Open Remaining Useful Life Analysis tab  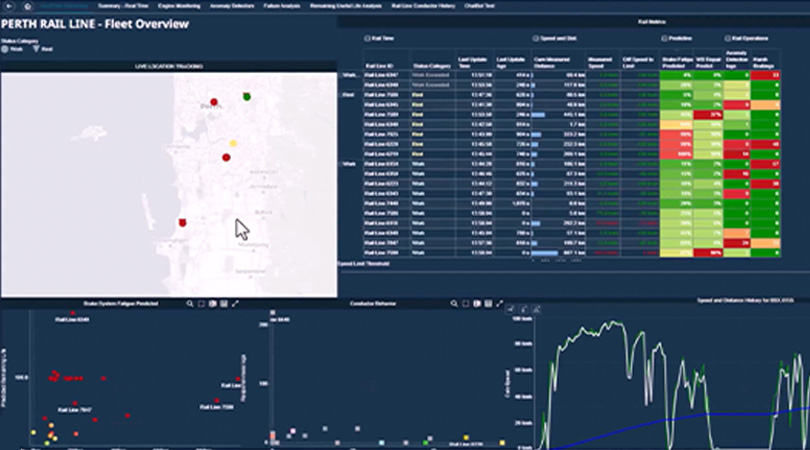(346, 6)
